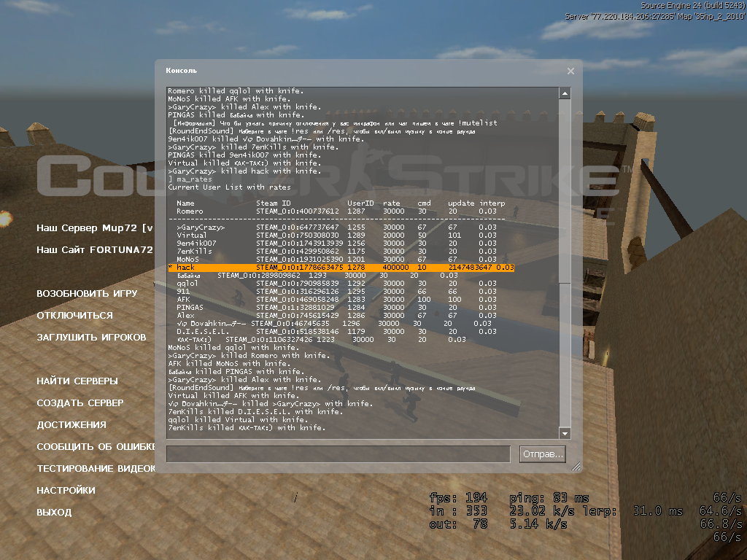Click the console scroll up arrow
The width and height of the screenshot is (747, 560).
pyautogui.click(x=565, y=93)
